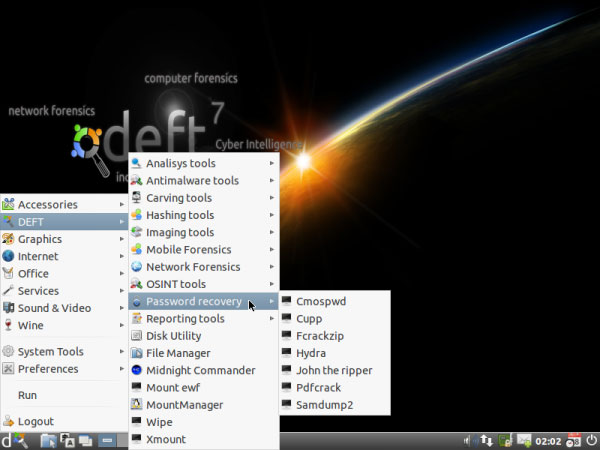The width and height of the screenshot is (600, 450).
Task: Click the Sound & Video icon
Action: tap(8, 308)
